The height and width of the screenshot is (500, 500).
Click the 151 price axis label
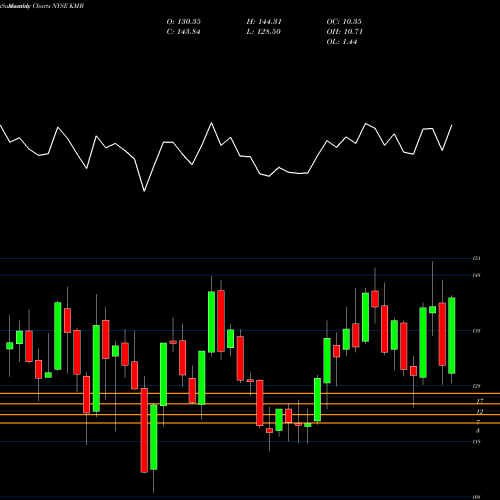point(476,258)
